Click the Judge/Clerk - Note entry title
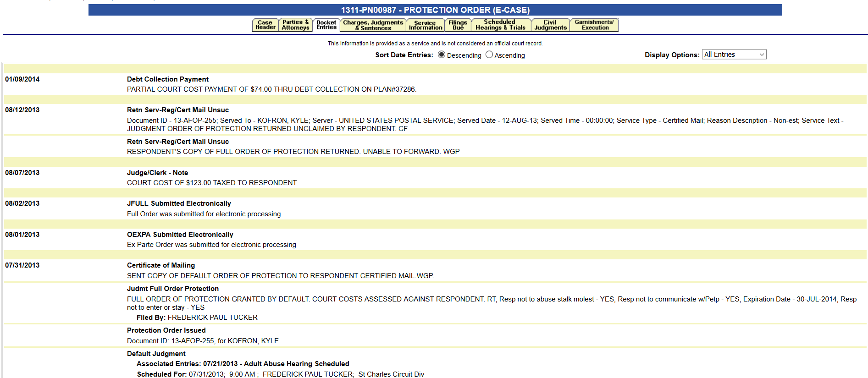Viewport: 868px width, 378px height. tap(158, 173)
